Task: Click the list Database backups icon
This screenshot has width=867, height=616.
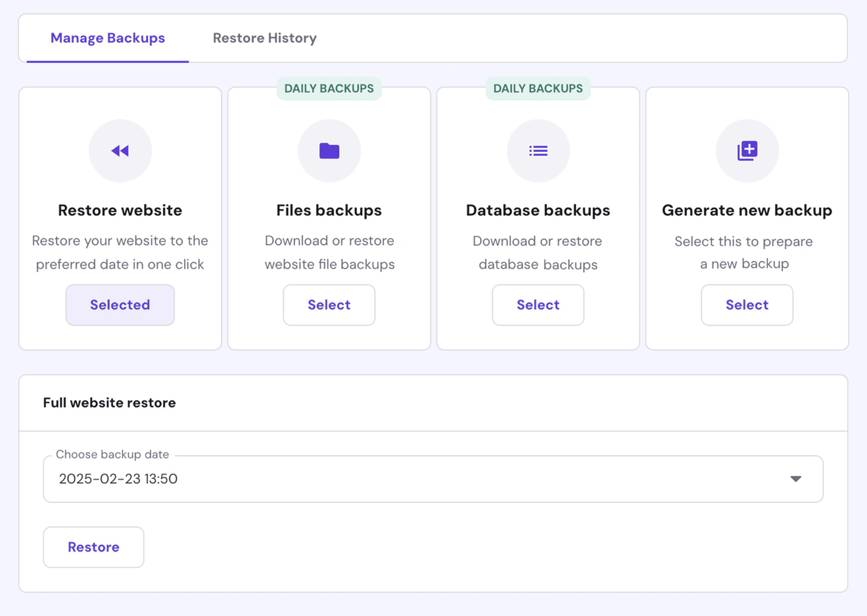Action: pos(538,151)
